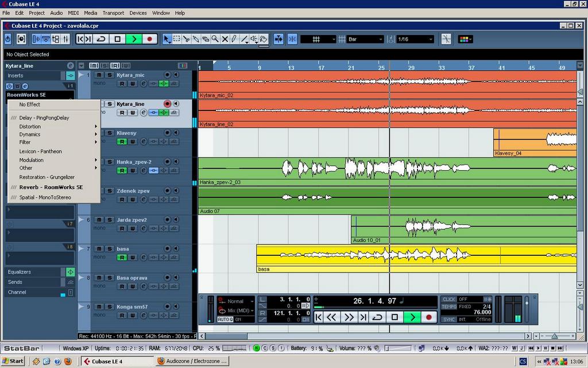Screen dimensions: 588x368
Task: Select the Range Selection tool
Action: pos(176,39)
